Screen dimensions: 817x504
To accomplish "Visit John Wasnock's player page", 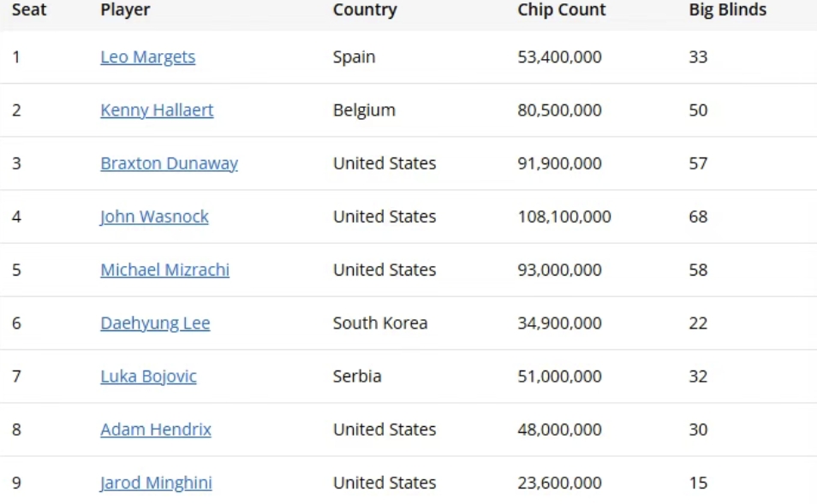I will pos(154,216).
